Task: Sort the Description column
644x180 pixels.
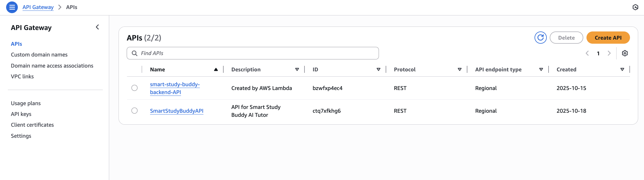Action: click(x=297, y=69)
